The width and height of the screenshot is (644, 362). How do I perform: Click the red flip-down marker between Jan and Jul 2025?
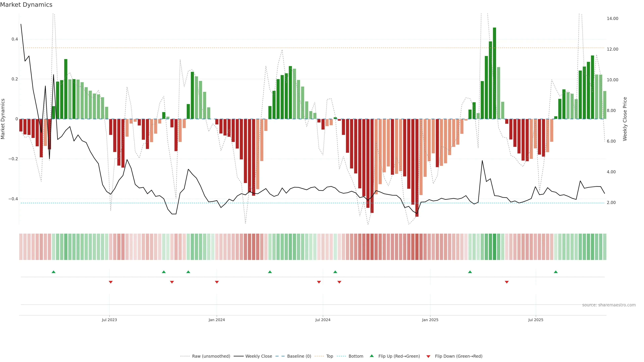(x=507, y=282)
